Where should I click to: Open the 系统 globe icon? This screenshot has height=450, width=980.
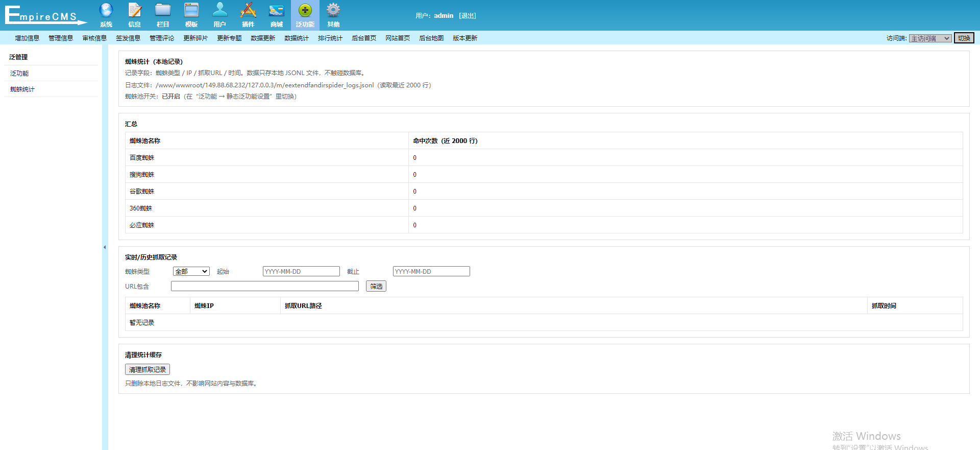click(106, 10)
